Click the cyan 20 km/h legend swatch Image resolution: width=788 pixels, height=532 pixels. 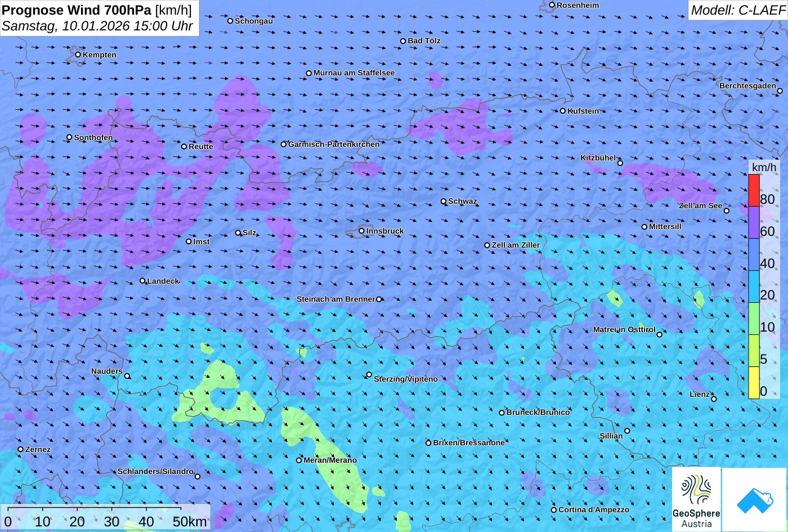coord(754,287)
